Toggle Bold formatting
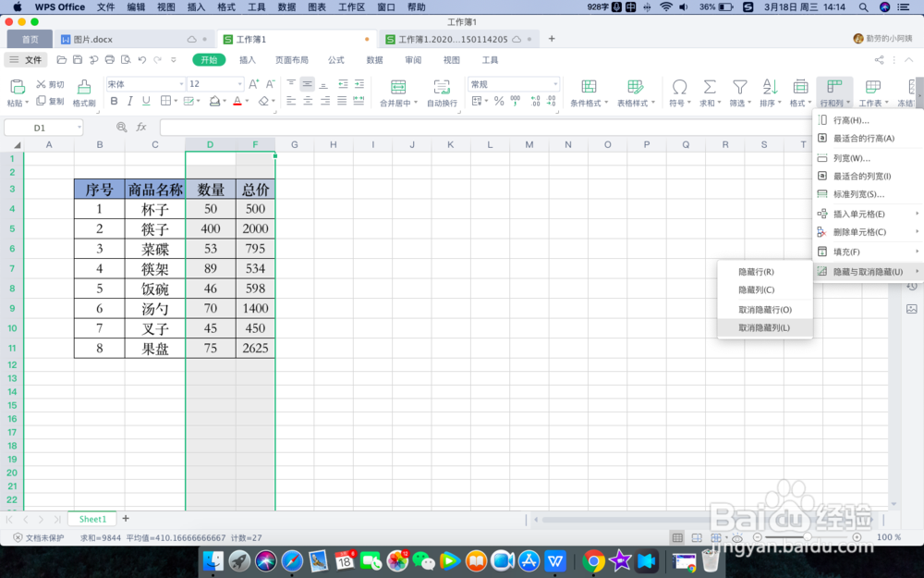The width and height of the screenshot is (924, 578). [114, 101]
